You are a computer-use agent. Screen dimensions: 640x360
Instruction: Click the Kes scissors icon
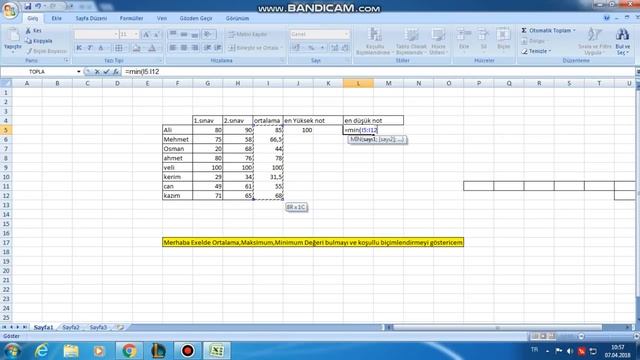point(28,31)
